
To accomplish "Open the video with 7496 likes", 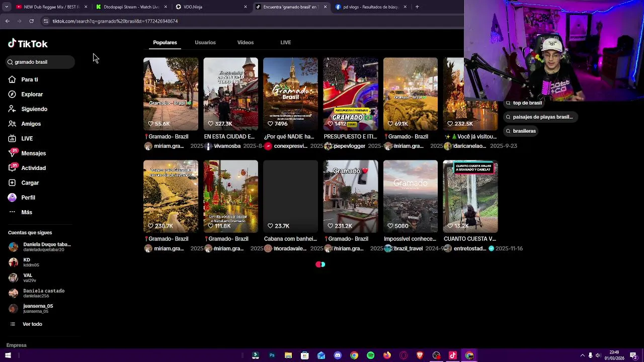I will coord(290,94).
